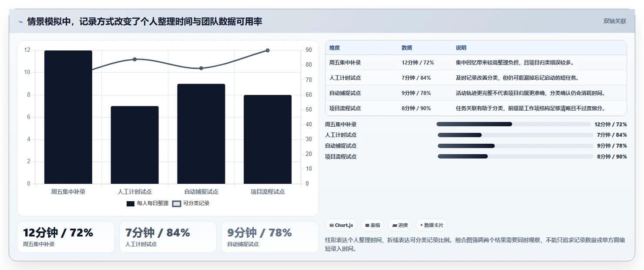Click the 进度 tag chip
The image size is (644, 270).
point(400,225)
